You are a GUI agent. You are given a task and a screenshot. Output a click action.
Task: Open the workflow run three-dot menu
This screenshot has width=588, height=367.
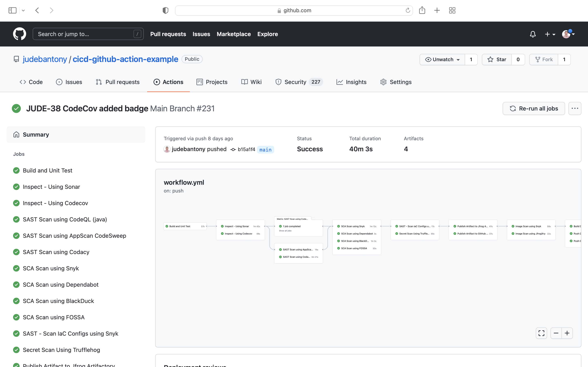(x=575, y=108)
